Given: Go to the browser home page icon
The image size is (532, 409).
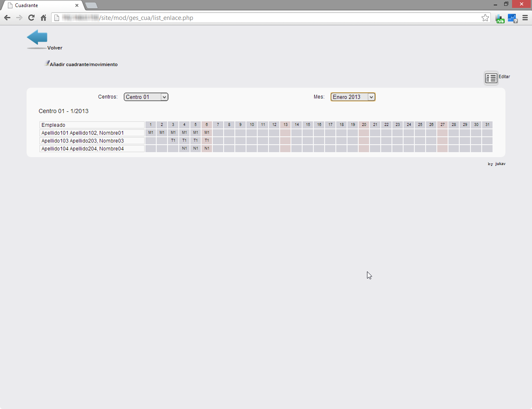Looking at the screenshot, I should tap(43, 18).
